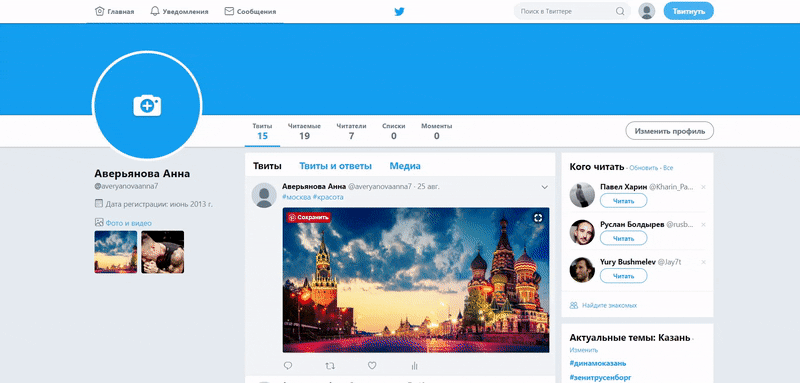The width and height of the screenshot is (800, 383).
Task: Click Аверьянова Анна name in tweet header
Action: coord(314,187)
